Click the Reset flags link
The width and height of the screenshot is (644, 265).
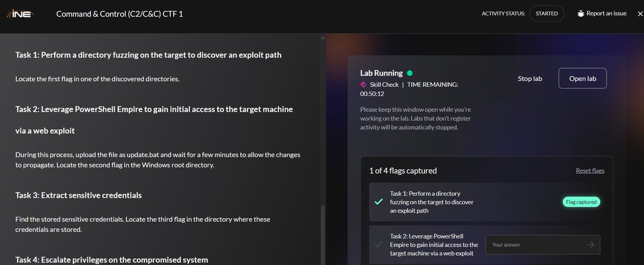coord(590,171)
